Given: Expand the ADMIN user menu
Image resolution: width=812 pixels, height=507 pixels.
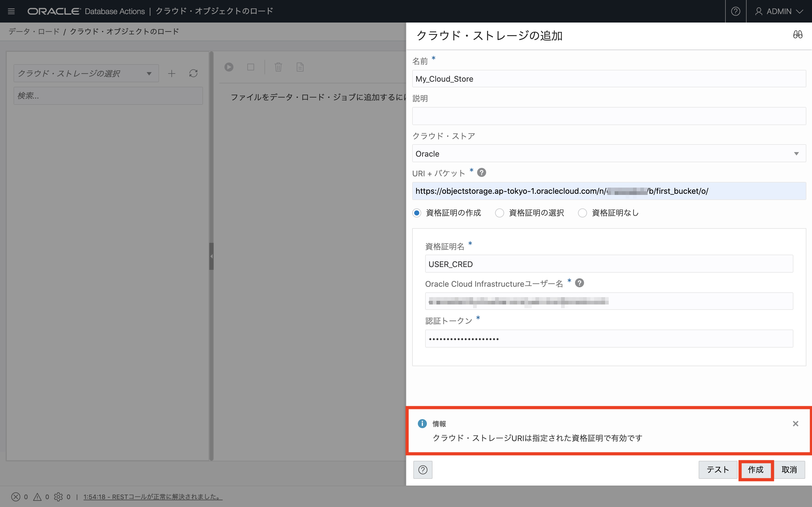Looking at the screenshot, I should pos(779,11).
